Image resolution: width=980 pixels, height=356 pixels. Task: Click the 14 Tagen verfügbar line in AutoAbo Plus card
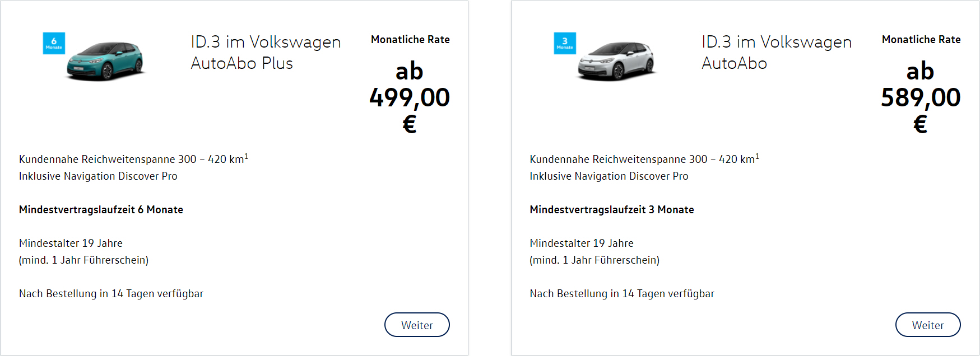111,294
